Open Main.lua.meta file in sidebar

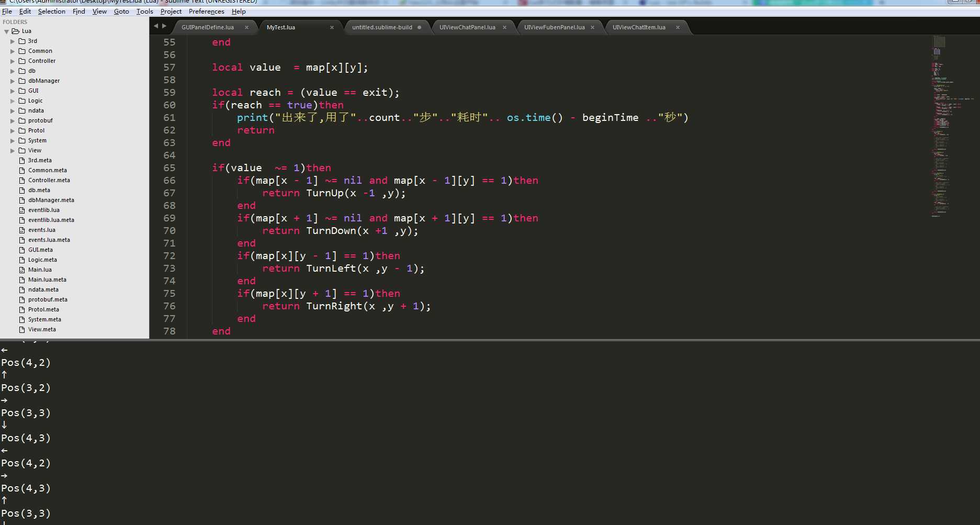coord(47,280)
